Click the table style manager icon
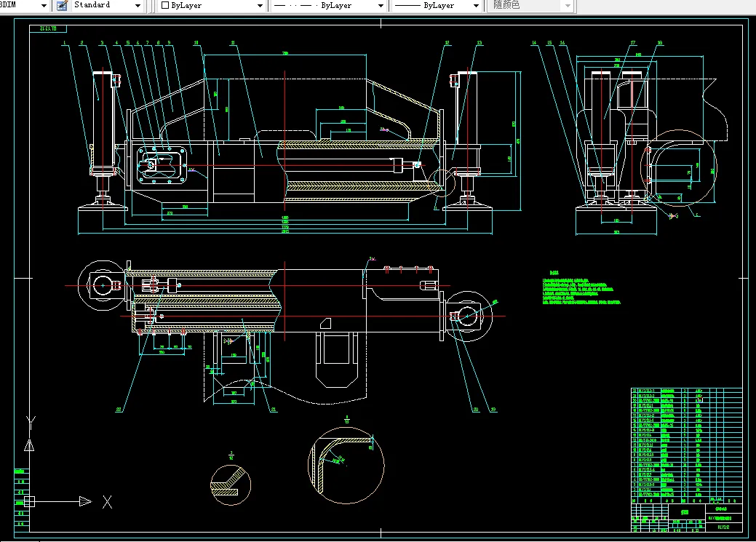The image size is (756, 542). (x=61, y=5)
